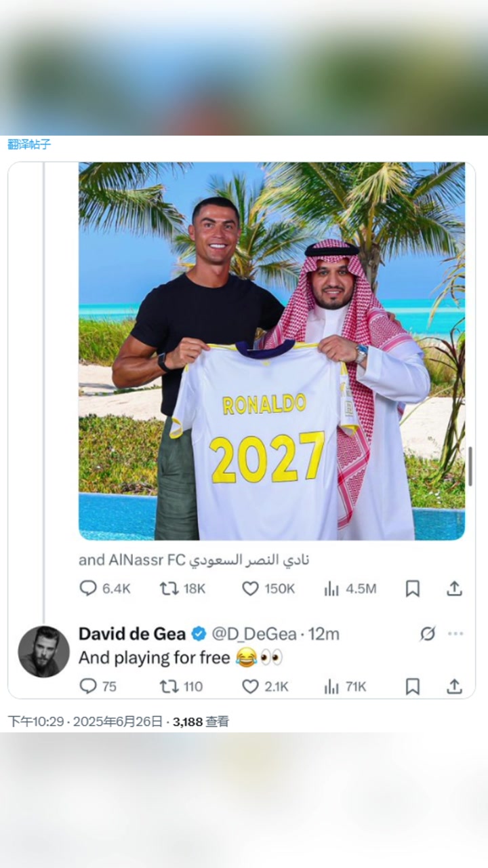
Task: Like the Ronaldo 2027 post
Action: pos(251,589)
